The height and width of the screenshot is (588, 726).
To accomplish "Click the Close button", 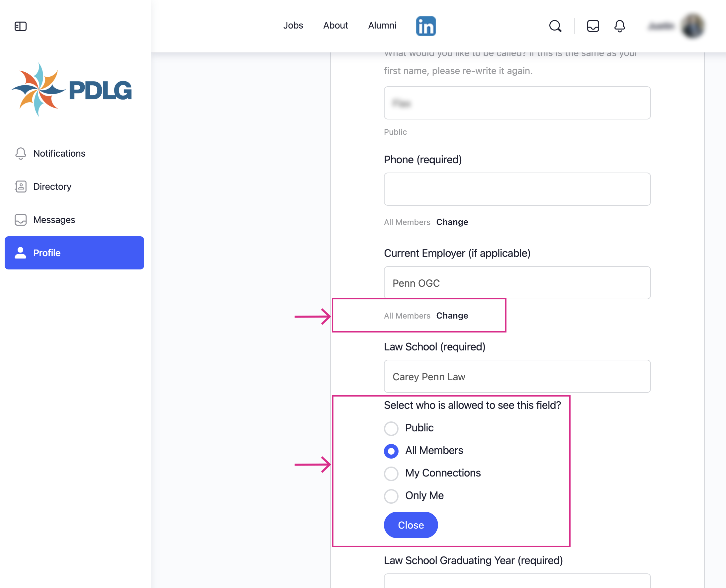I will click(410, 525).
